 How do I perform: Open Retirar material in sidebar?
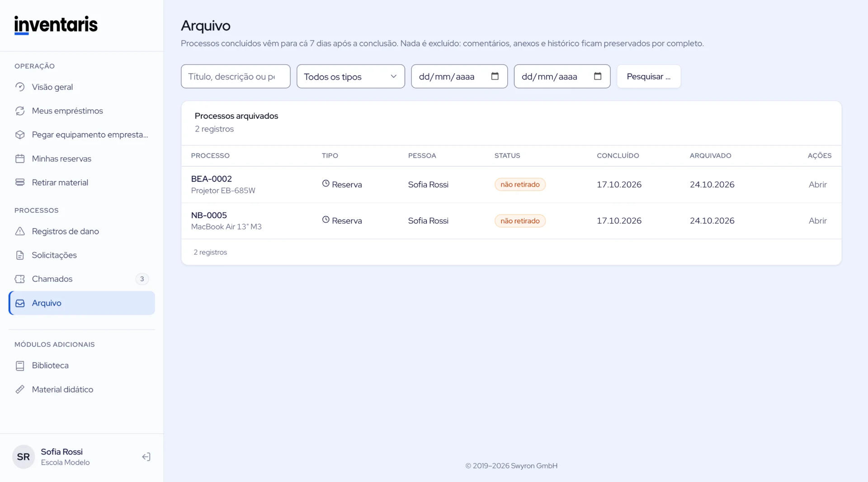(82, 183)
